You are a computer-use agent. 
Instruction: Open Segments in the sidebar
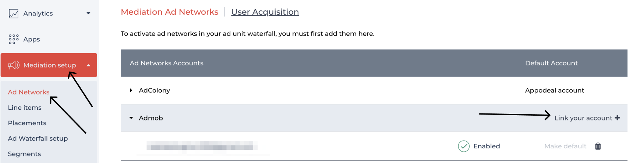tap(24, 154)
